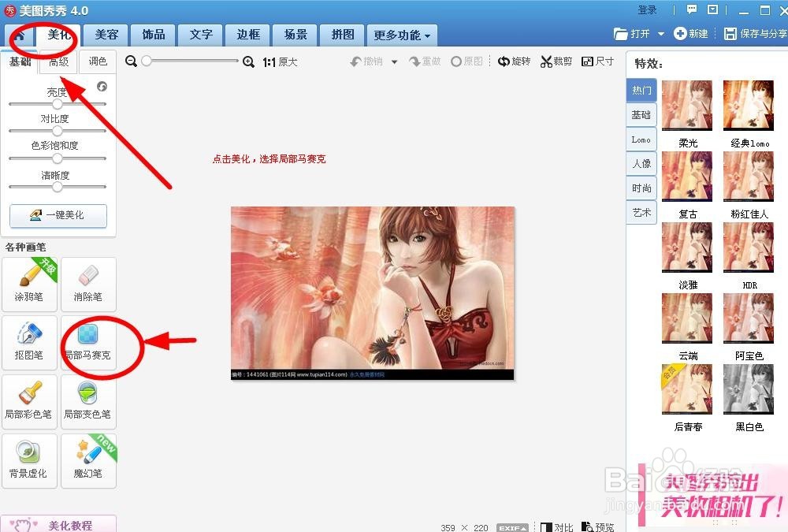This screenshot has height=532, width=788.
Task: Click the 旋转 rotate tool
Action: click(514, 61)
